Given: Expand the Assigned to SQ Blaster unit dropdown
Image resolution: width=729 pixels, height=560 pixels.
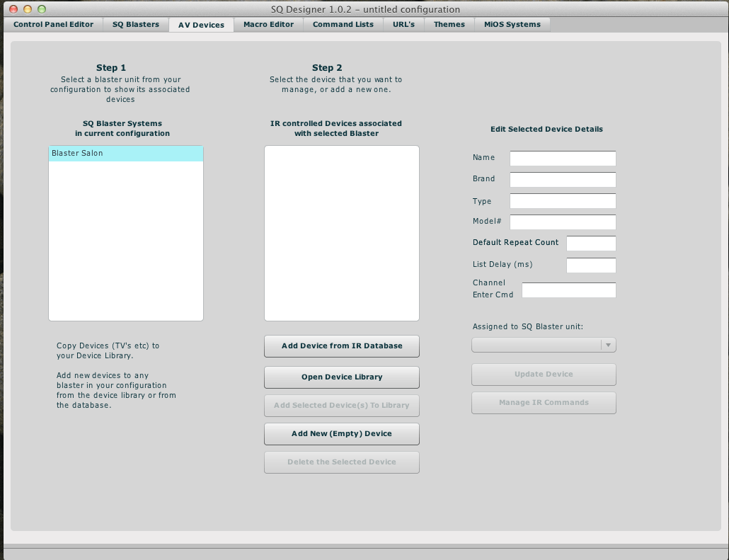Looking at the screenshot, I should point(544,345).
